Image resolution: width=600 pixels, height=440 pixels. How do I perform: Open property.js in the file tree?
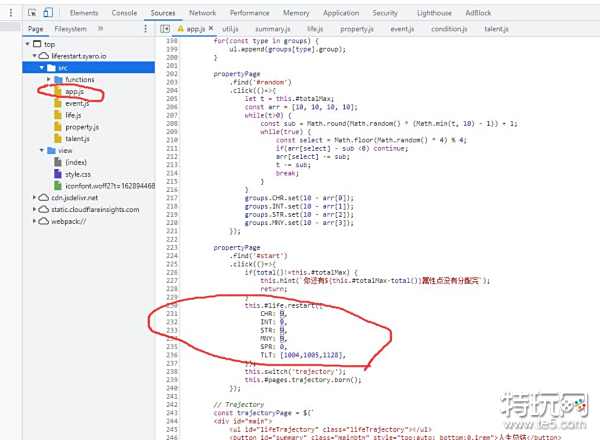pos(82,127)
